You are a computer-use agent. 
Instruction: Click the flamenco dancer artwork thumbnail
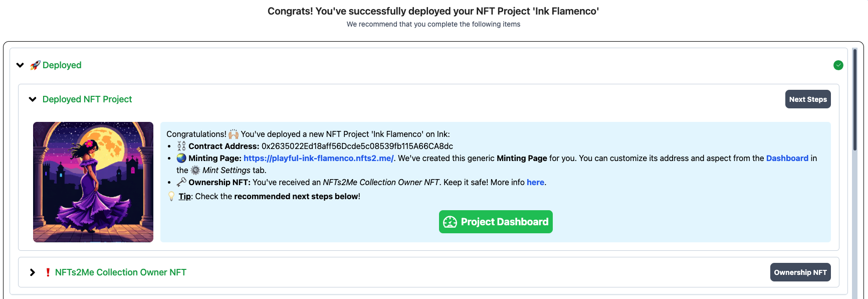(x=93, y=182)
